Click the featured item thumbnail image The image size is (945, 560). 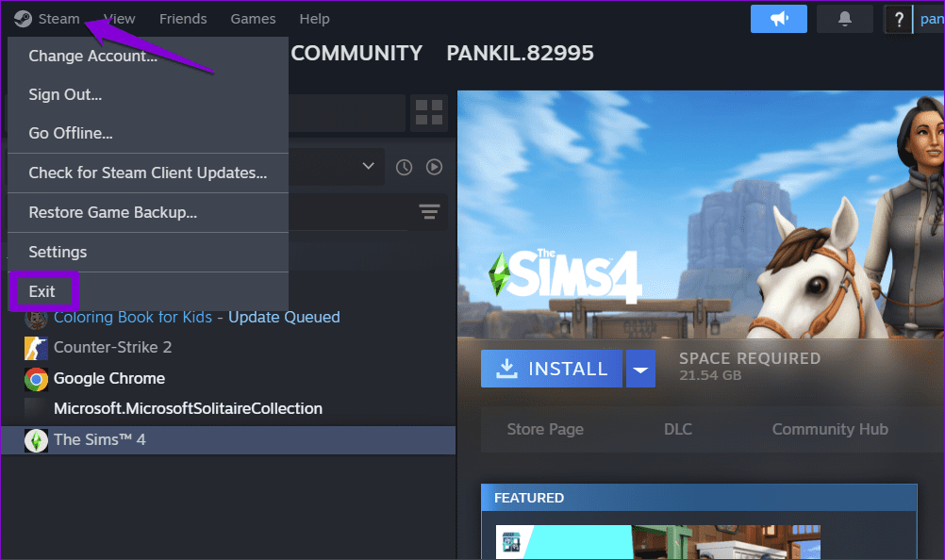(x=657, y=542)
